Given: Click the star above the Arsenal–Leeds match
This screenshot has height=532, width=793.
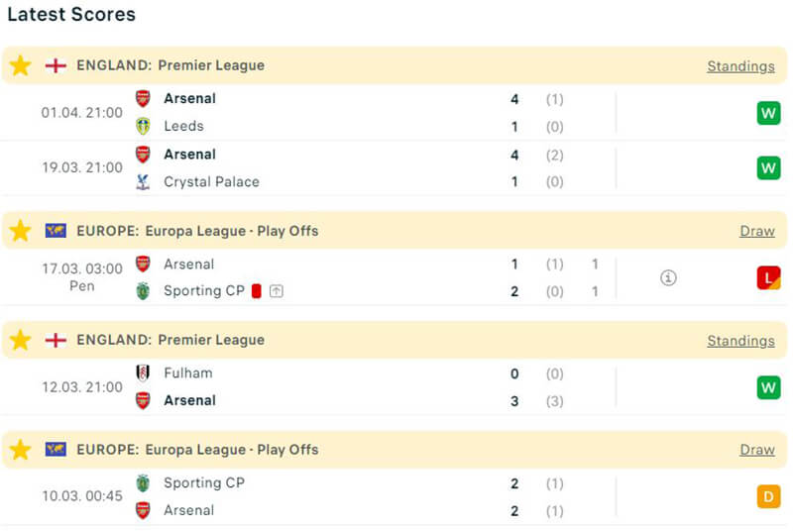Looking at the screenshot, I should pyautogui.click(x=20, y=66).
